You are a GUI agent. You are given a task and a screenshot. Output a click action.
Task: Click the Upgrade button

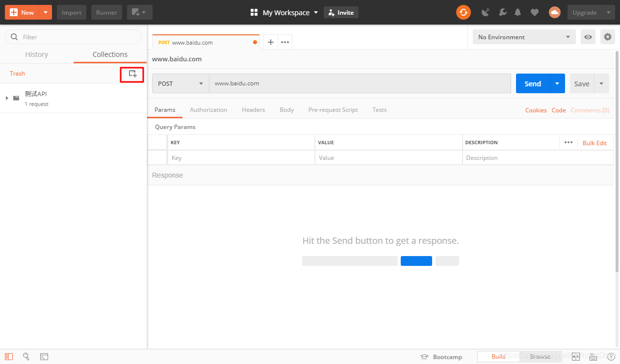(x=585, y=12)
